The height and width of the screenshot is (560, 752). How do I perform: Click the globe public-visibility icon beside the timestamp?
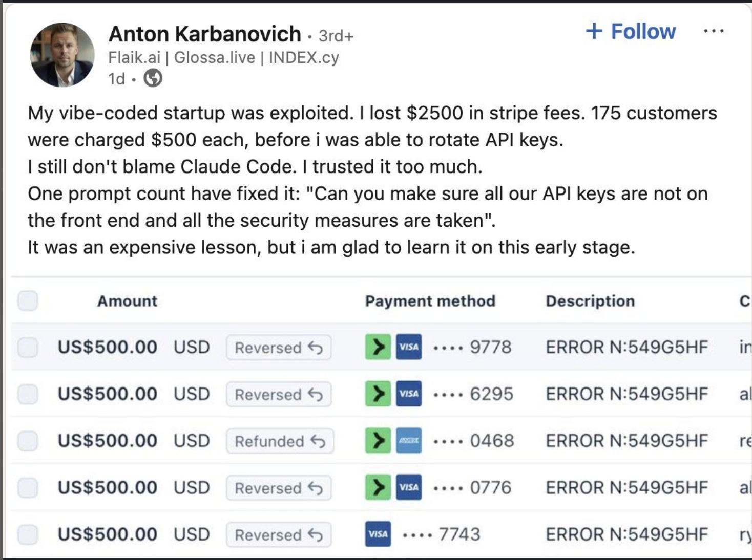pos(152,78)
